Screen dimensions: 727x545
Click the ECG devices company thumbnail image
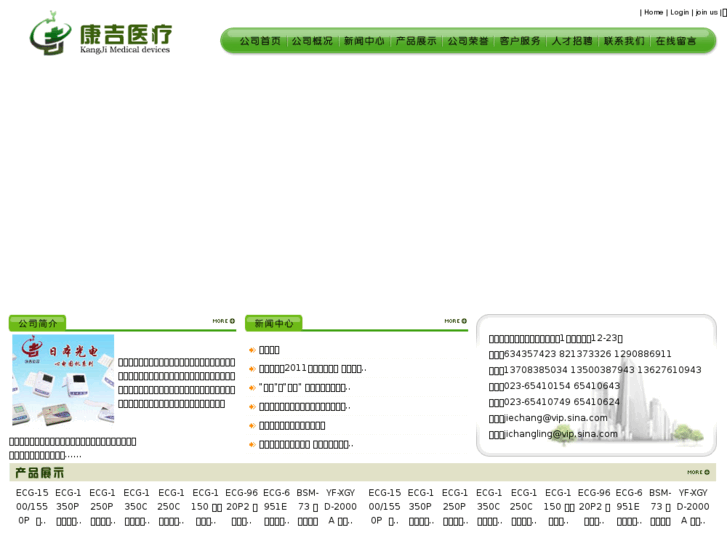[63, 380]
